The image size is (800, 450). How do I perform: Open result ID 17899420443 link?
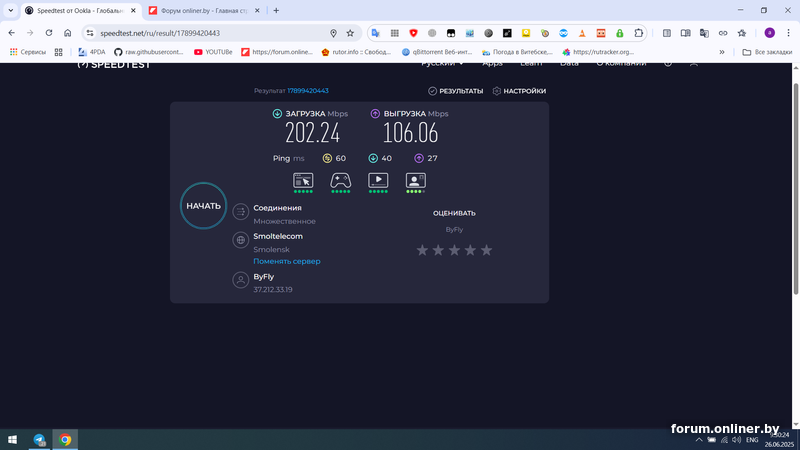(x=308, y=91)
